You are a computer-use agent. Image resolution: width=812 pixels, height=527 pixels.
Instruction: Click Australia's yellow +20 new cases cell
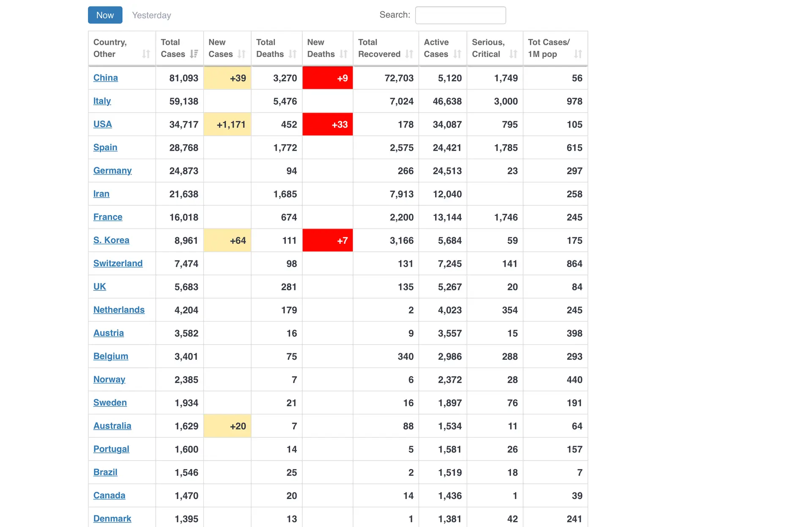pos(228,426)
